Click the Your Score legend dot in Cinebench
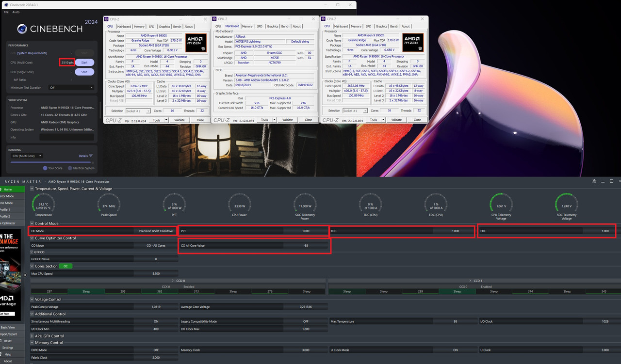This screenshot has height=364, width=621. [45, 168]
